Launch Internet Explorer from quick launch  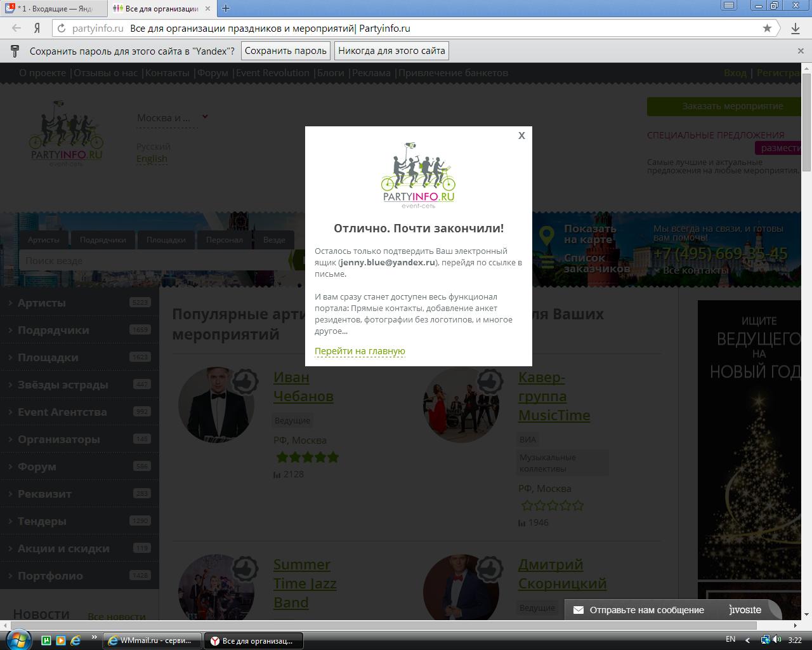(75, 640)
